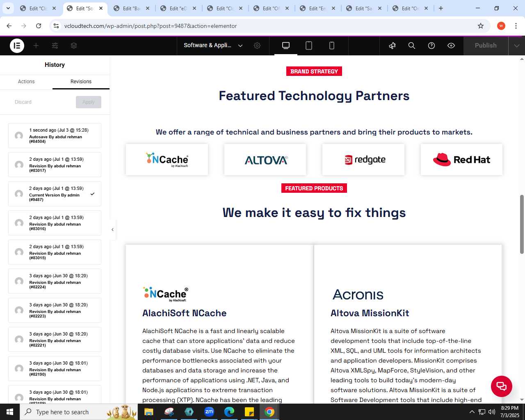Open new browser tab
Screen dimensions: 525x420
click(x=441, y=8)
